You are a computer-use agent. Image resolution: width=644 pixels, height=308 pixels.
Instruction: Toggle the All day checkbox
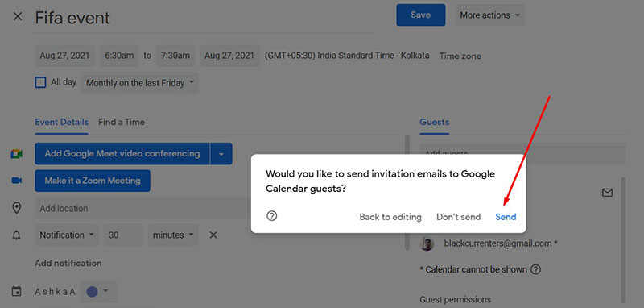click(40, 83)
